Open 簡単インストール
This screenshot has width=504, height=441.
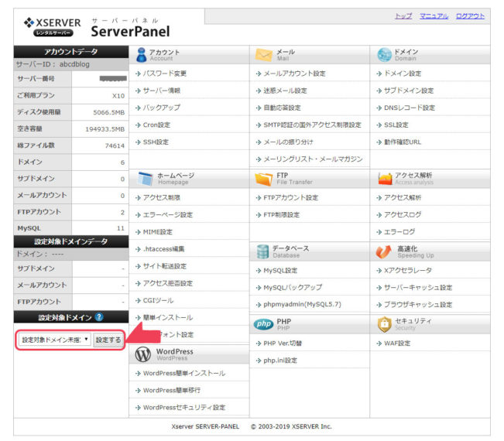(x=167, y=317)
